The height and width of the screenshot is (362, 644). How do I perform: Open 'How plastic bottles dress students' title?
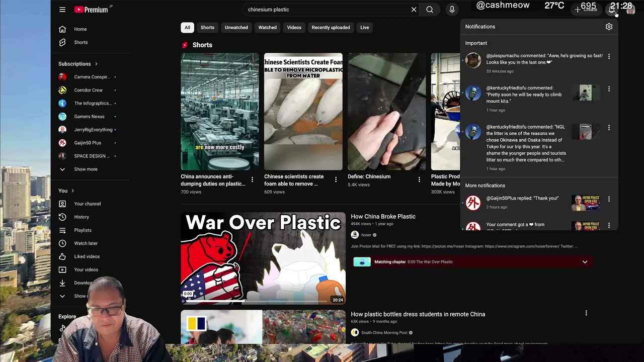pyautogui.click(x=418, y=314)
